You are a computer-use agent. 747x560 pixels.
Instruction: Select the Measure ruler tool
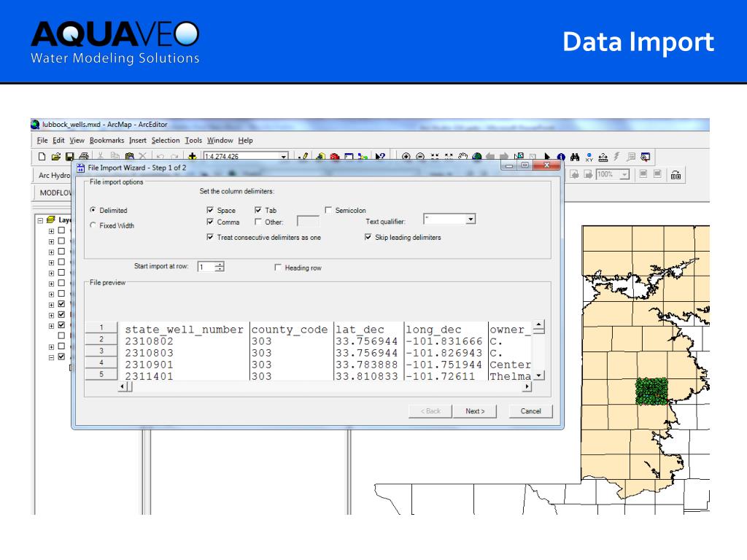(x=603, y=156)
